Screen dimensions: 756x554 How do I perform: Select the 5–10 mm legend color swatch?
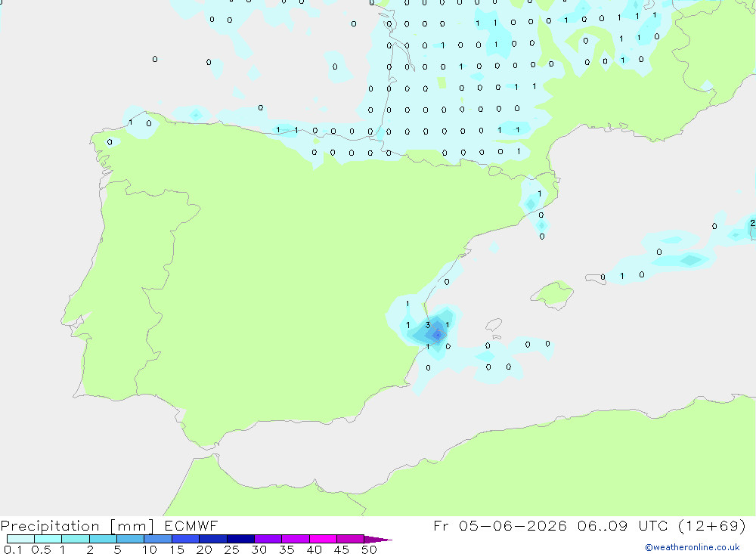pos(131,539)
